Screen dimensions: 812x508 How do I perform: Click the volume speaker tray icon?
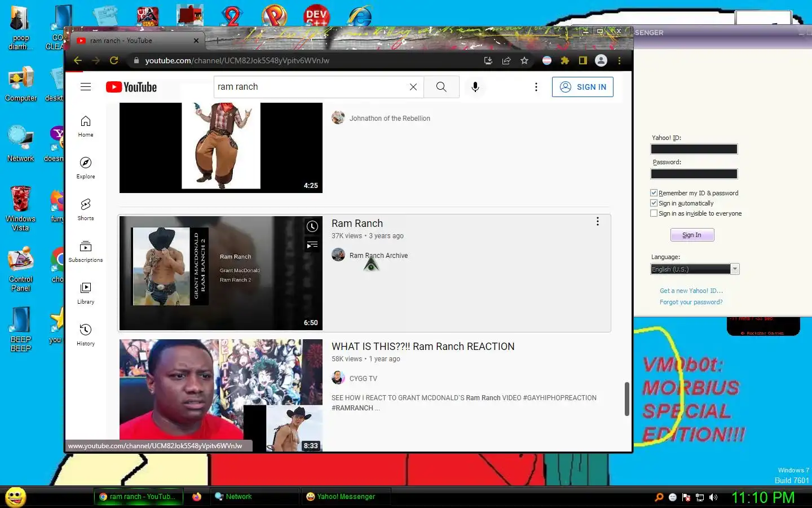pos(713,497)
